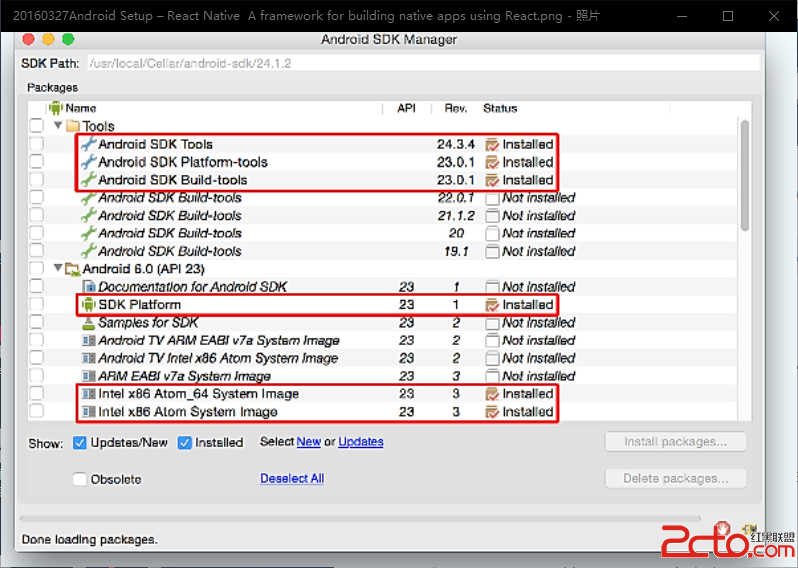
Task: Click the Android robot icon beside SDK Platform
Action: 89,304
